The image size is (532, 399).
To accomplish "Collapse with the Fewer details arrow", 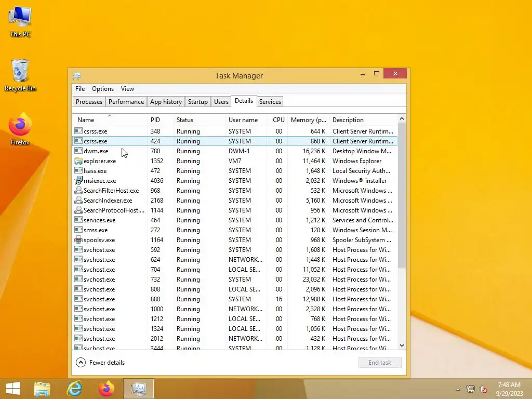I will [x=81, y=362].
